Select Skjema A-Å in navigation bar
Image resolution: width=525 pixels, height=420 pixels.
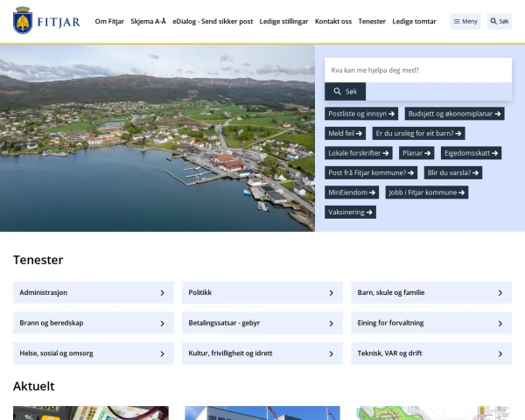coord(148,21)
